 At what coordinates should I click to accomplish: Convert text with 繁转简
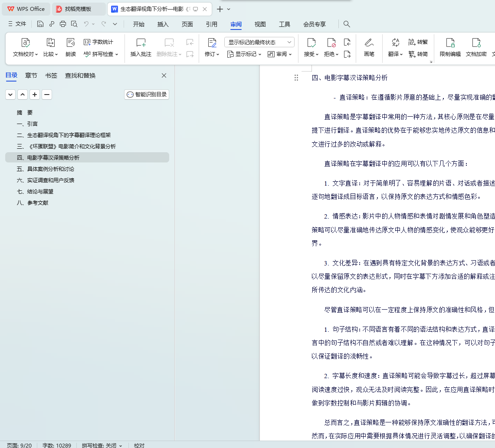tap(418, 54)
